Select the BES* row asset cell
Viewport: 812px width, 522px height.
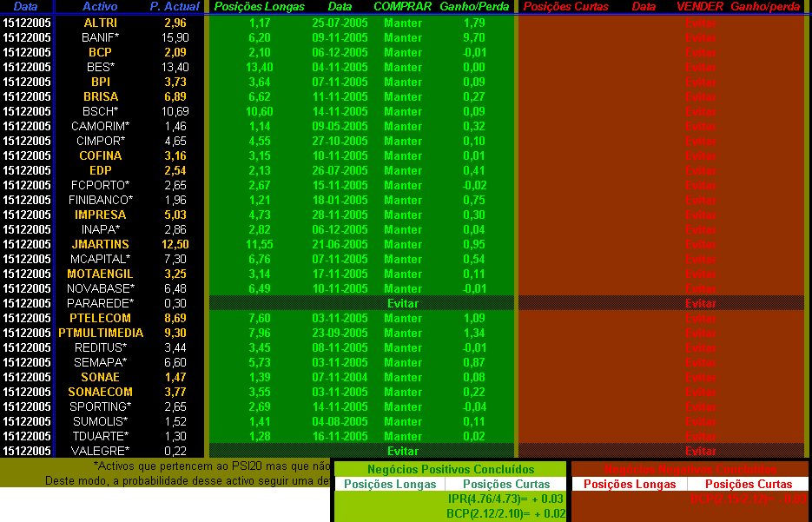pyautogui.click(x=100, y=68)
